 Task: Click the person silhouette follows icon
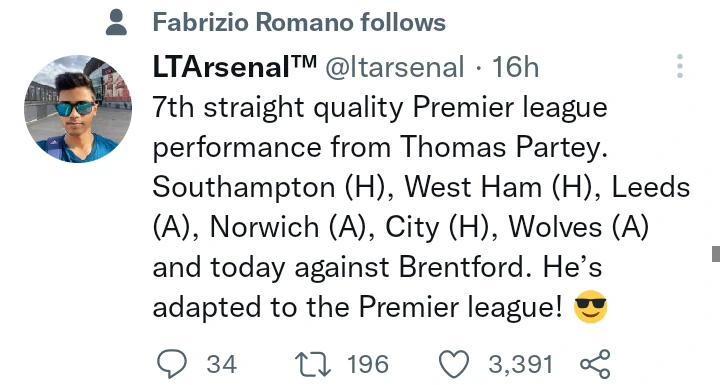pyautogui.click(x=116, y=22)
